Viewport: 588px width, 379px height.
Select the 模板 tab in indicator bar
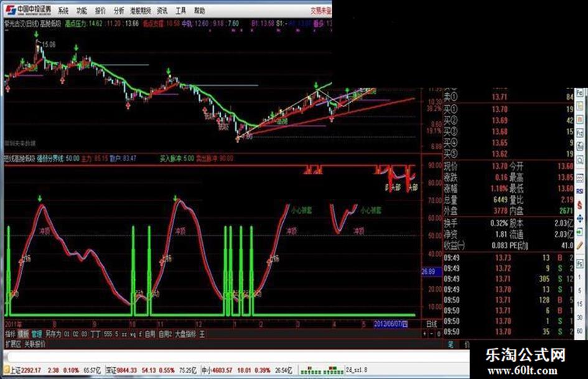tap(23, 334)
